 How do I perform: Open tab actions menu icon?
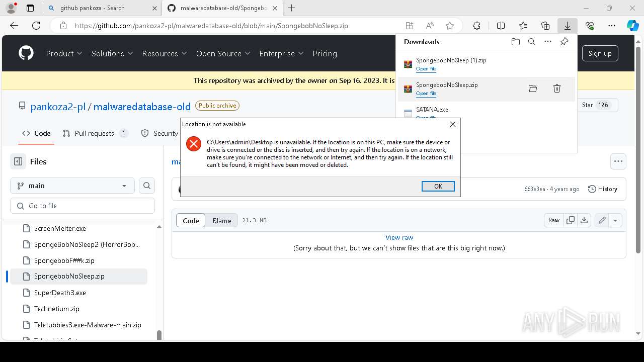pyautogui.click(x=30, y=8)
